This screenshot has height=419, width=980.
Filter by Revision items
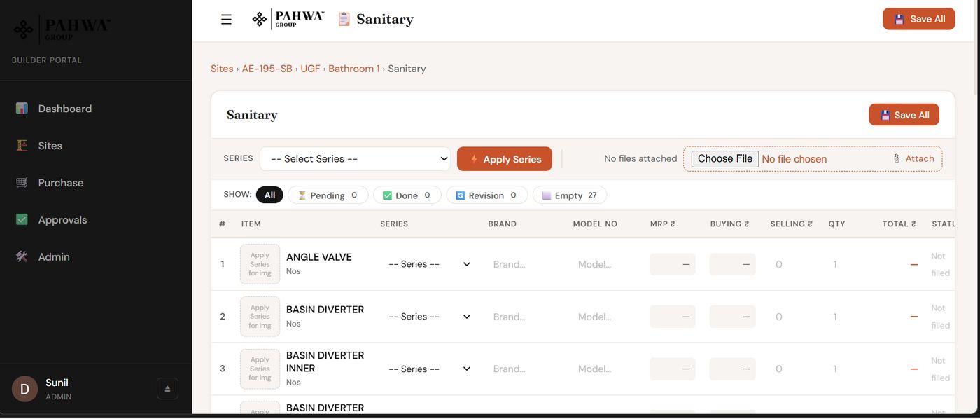(x=487, y=195)
